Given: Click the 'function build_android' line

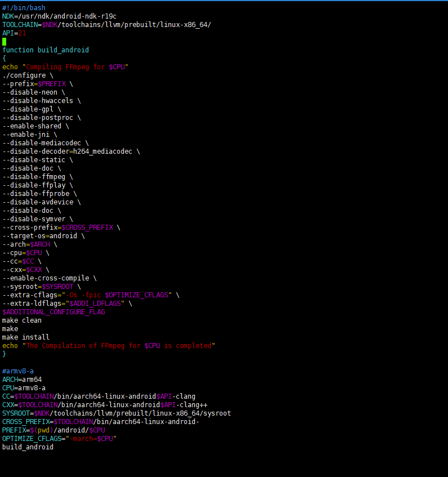Looking at the screenshot, I should tap(46, 50).
